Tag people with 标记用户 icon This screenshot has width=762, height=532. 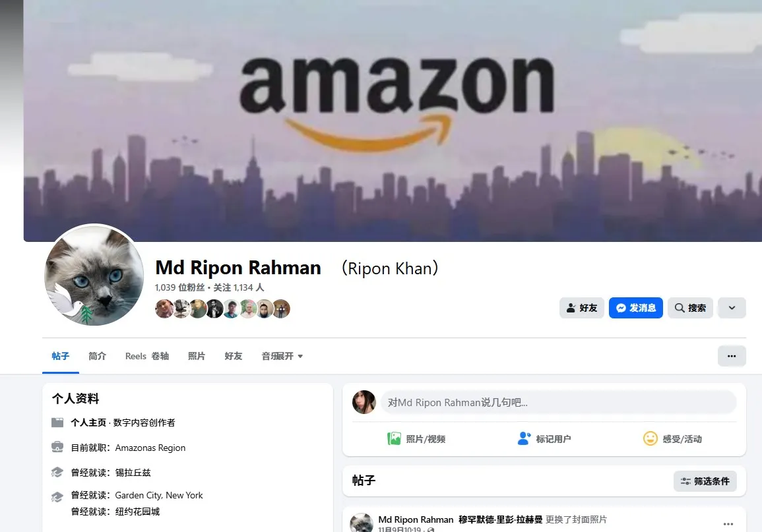coord(524,439)
